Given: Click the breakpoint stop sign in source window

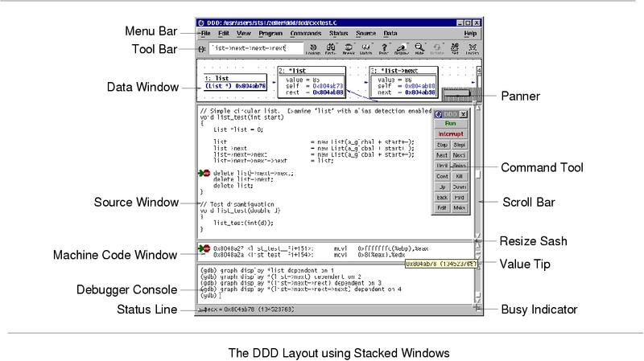Looking at the screenshot, I should 207,173.
